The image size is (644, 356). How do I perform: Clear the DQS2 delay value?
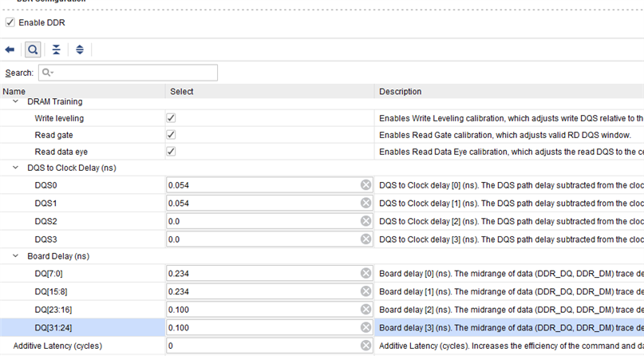point(365,221)
